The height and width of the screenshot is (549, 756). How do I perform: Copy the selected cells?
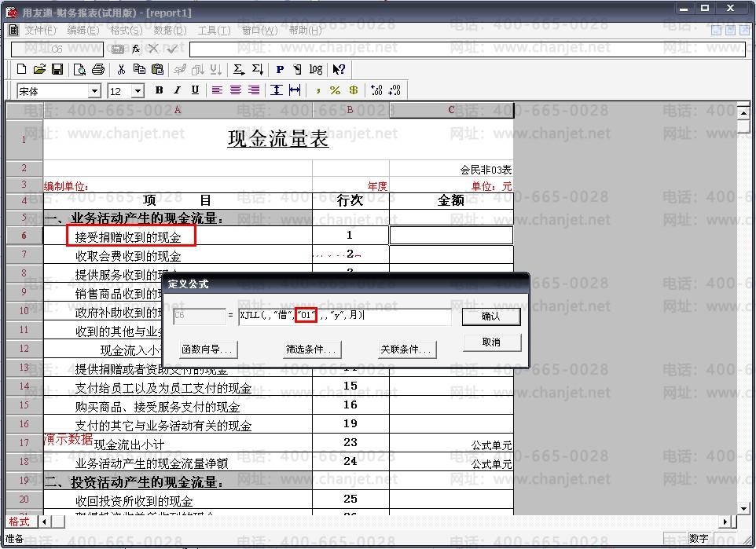tap(139, 69)
